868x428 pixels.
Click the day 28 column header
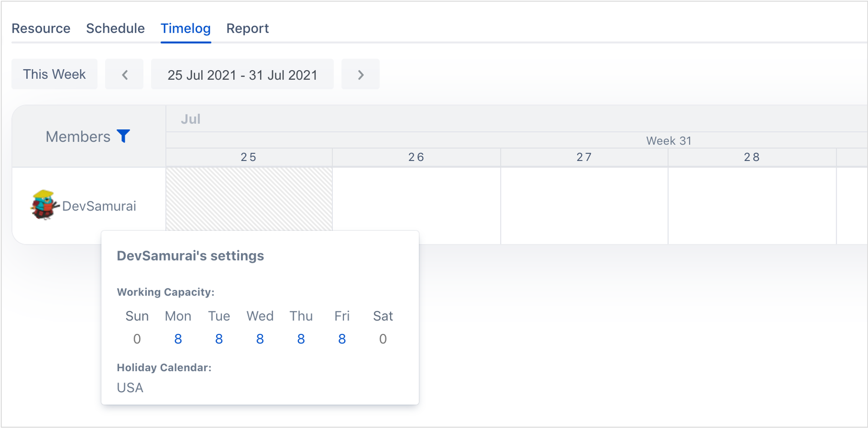(x=751, y=157)
